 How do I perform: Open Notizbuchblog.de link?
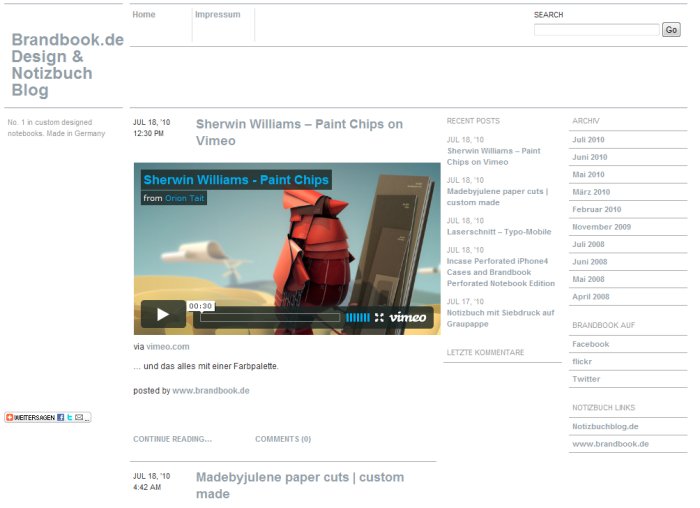605,426
